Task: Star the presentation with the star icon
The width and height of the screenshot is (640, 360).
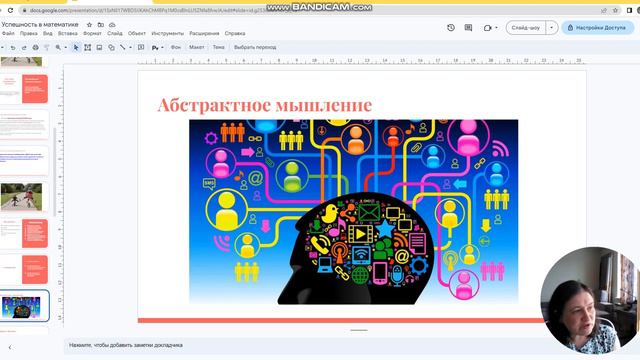Action: (x=89, y=24)
